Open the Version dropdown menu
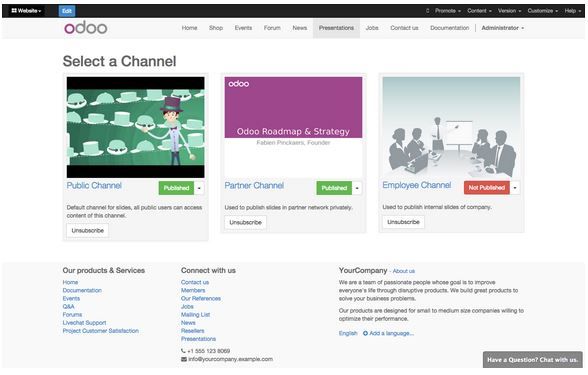The image size is (588, 375). click(x=509, y=11)
